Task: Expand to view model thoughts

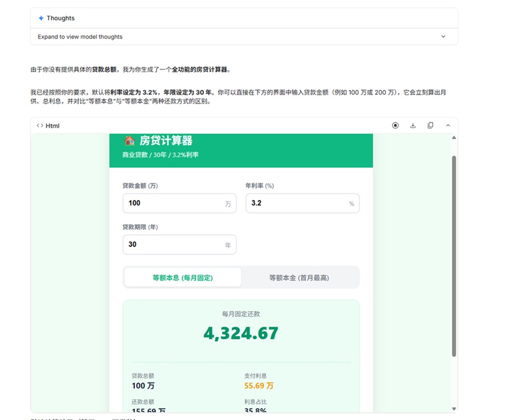Action: click(x=76, y=36)
